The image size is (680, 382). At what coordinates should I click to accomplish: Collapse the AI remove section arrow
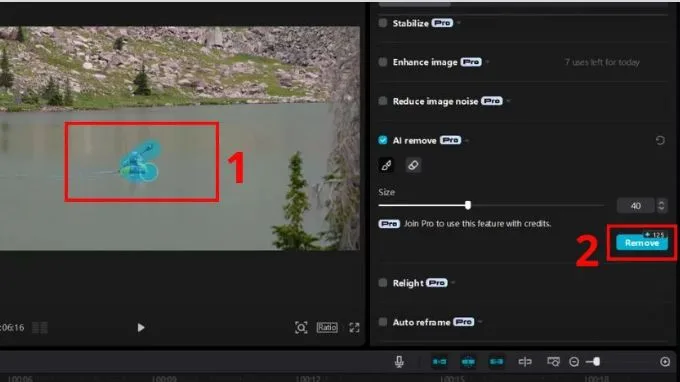click(467, 140)
